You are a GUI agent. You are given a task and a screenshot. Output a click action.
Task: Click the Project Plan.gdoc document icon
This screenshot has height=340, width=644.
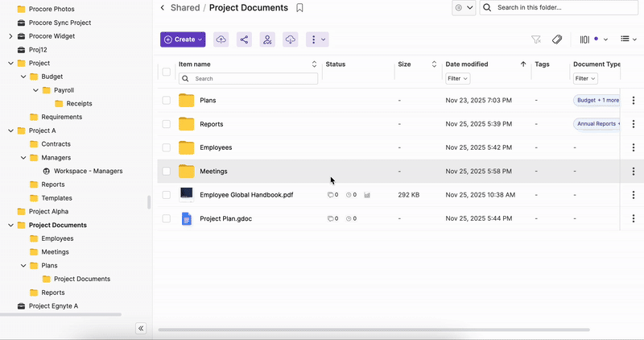coord(187,218)
